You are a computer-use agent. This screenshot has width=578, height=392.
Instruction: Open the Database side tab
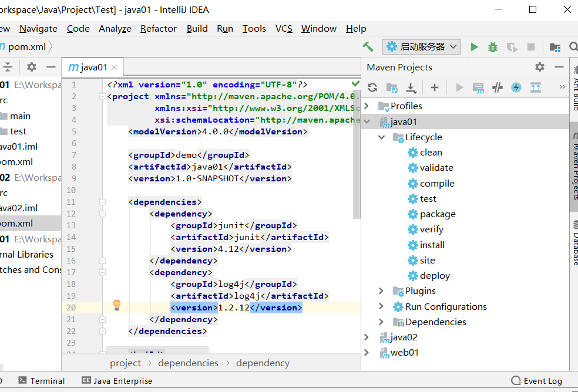click(x=574, y=243)
